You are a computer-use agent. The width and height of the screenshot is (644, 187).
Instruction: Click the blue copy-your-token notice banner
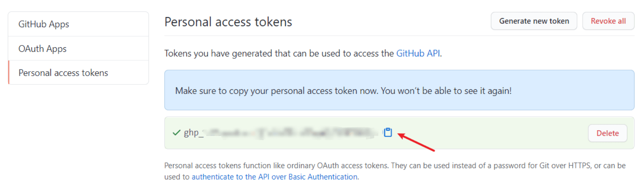pyautogui.click(x=399, y=90)
